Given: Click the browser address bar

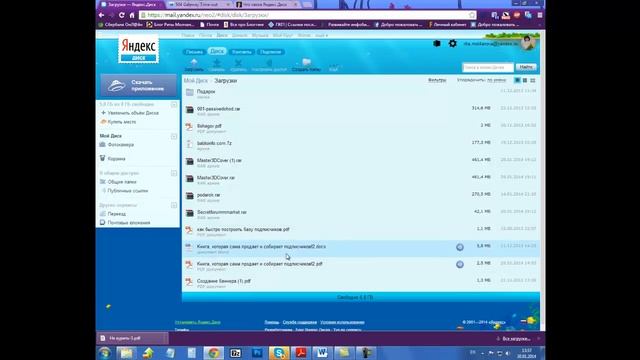Looking at the screenshot, I should pyautogui.click(x=306, y=15).
